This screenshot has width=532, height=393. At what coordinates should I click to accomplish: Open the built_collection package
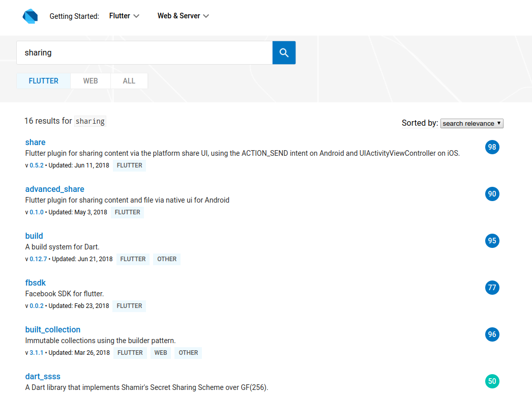[x=53, y=329]
